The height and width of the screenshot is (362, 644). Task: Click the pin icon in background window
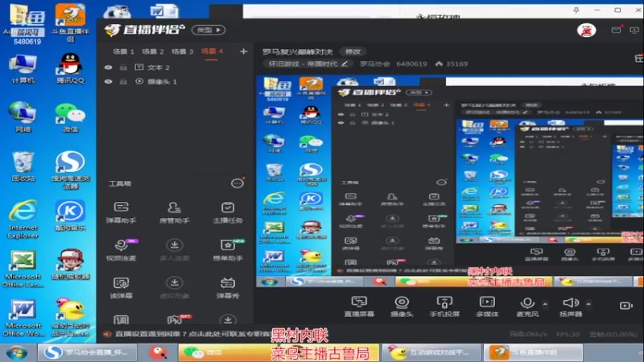(x=576, y=10)
